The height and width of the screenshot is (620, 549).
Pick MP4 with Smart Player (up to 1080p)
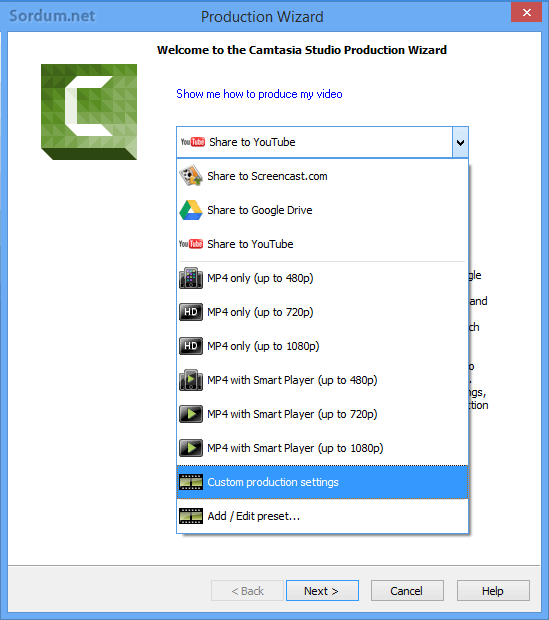(x=322, y=448)
